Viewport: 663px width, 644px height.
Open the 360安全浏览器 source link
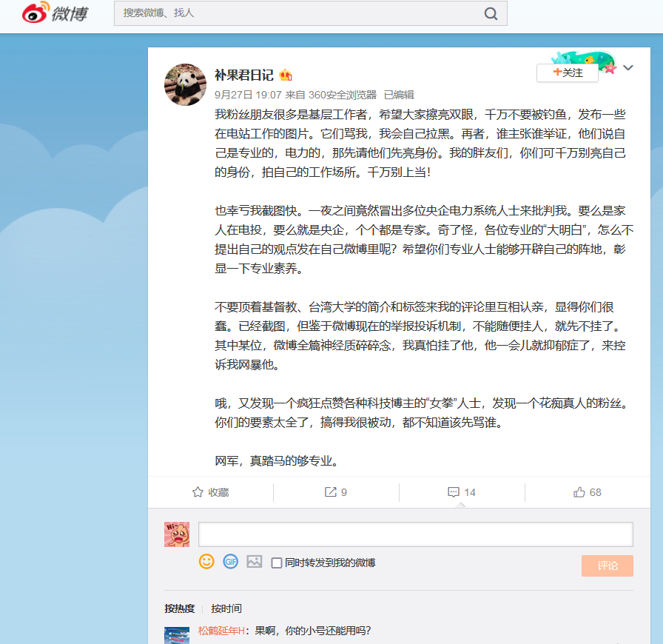[x=342, y=95]
